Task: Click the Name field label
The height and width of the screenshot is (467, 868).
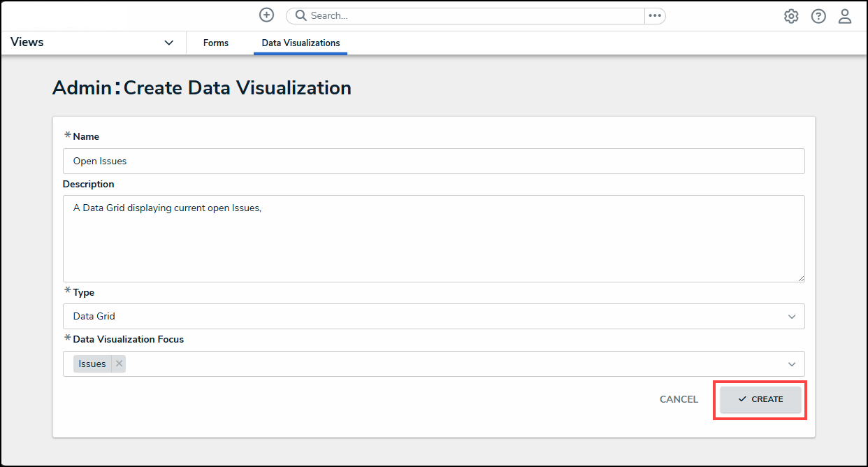Action: (86, 136)
